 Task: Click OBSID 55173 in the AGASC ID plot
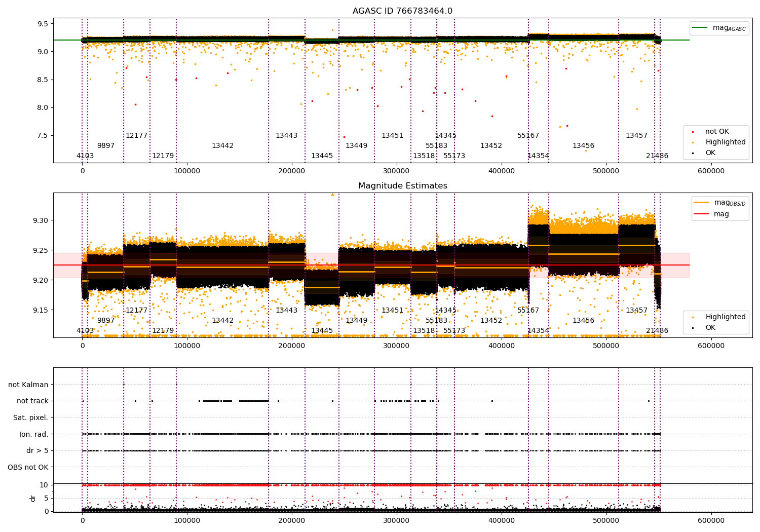tap(454, 156)
